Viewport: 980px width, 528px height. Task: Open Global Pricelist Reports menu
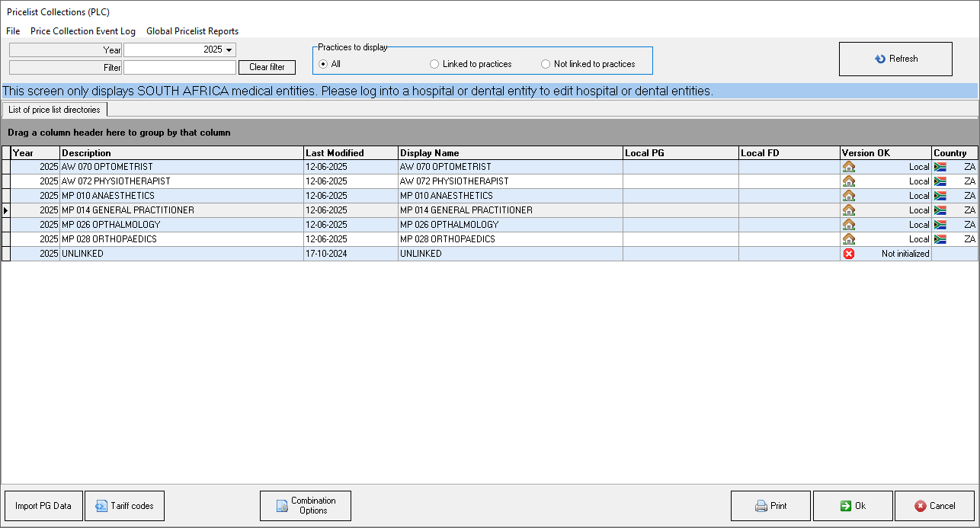click(192, 31)
